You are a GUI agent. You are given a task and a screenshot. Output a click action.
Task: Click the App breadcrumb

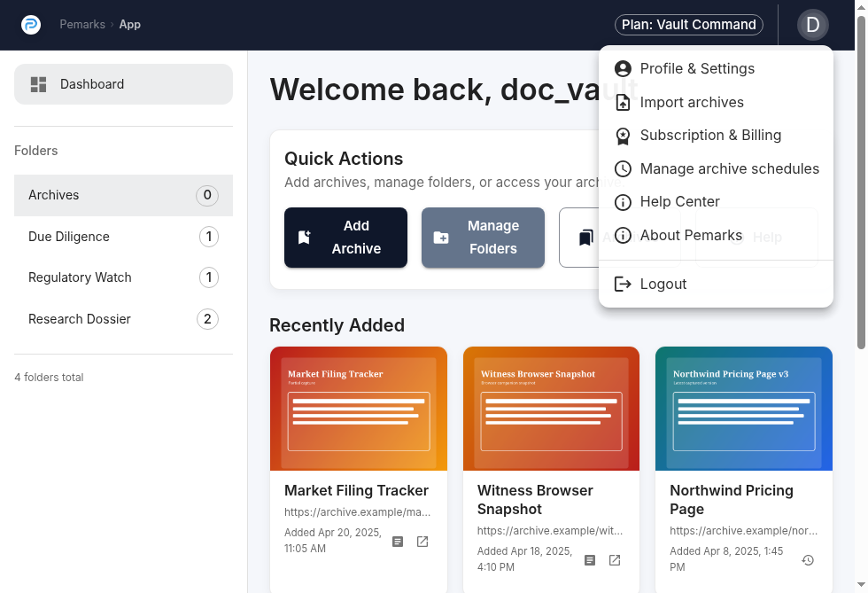pos(130,25)
